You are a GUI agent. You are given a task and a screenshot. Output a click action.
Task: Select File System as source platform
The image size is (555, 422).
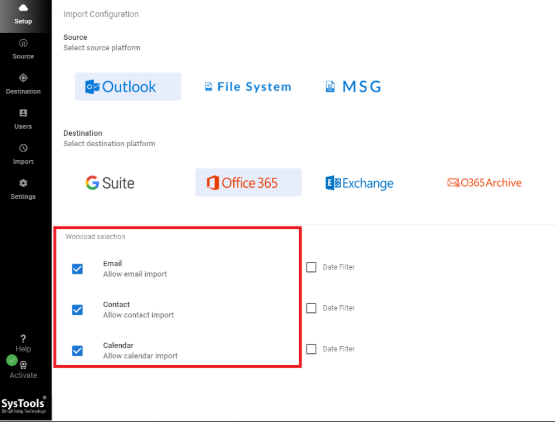tap(248, 87)
